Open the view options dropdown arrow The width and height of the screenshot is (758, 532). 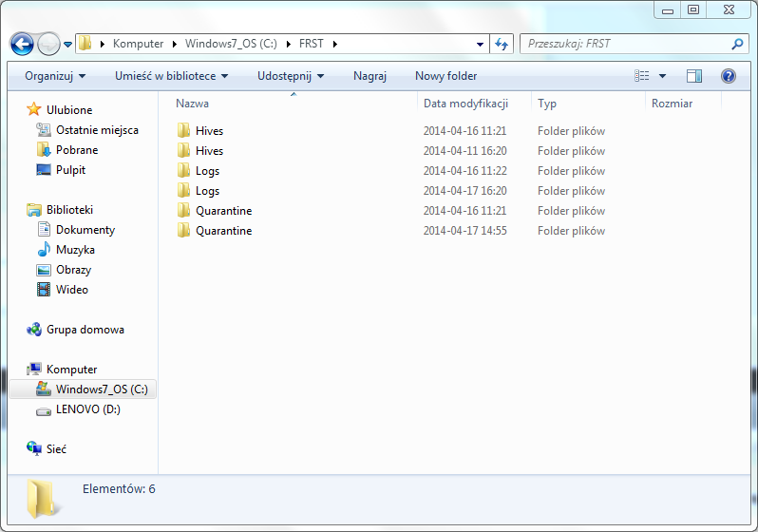coord(662,76)
